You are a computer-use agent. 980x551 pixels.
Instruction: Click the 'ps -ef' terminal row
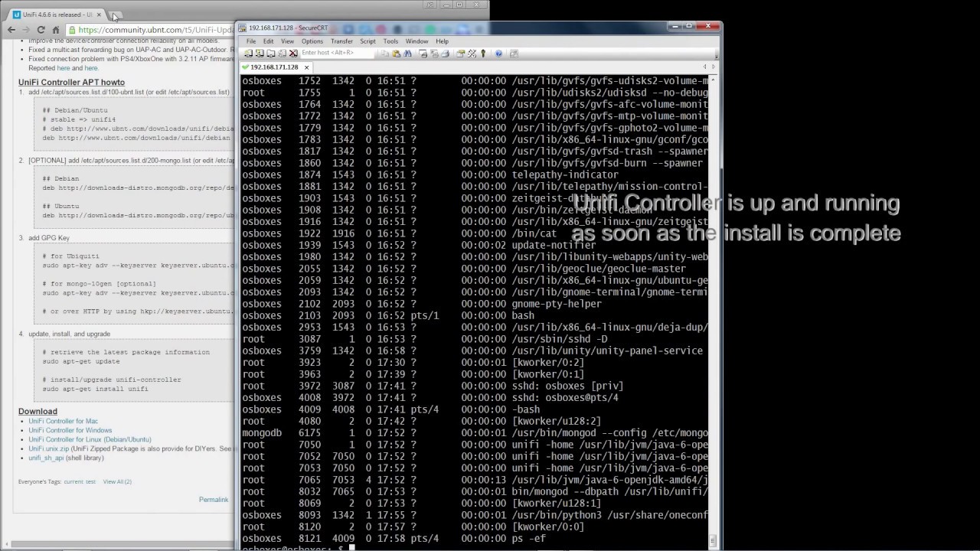point(475,539)
